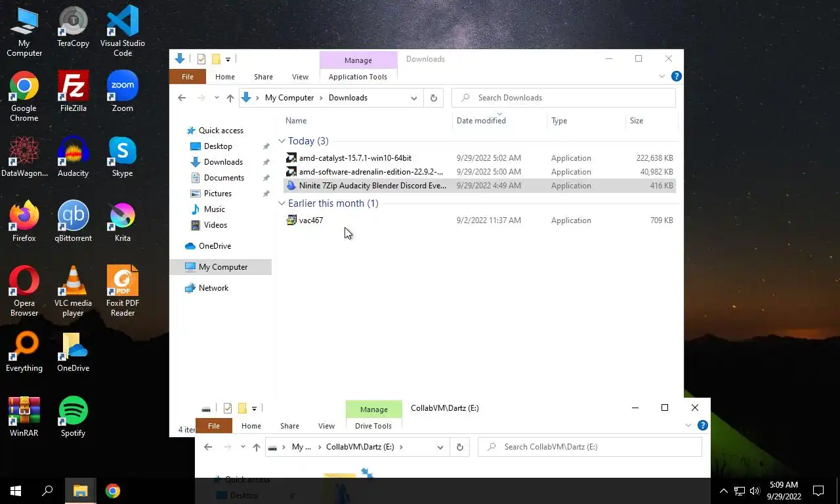Open the Skype desktop shortcut
840x504 pixels.
point(123,156)
